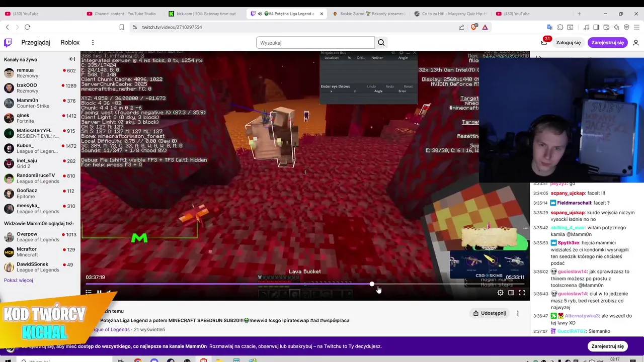Mute the Twitch tab audio icon
644x362 pixels.
pyautogui.click(x=260, y=14)
